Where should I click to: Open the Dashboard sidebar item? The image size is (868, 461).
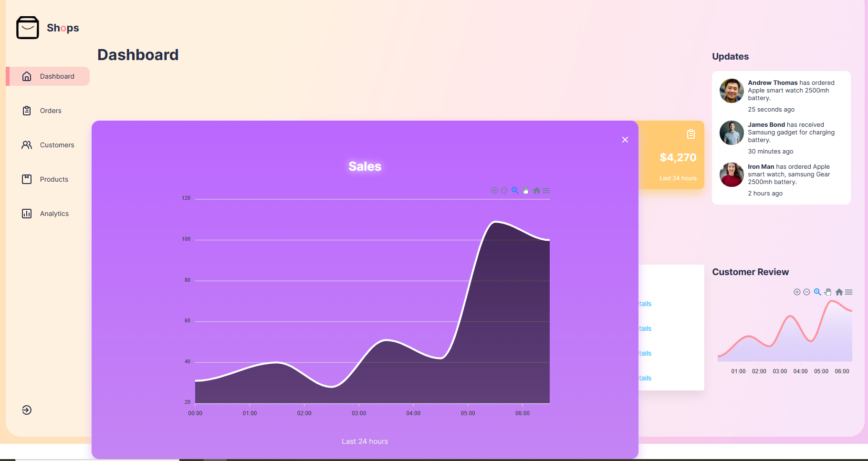coord(48,76)
